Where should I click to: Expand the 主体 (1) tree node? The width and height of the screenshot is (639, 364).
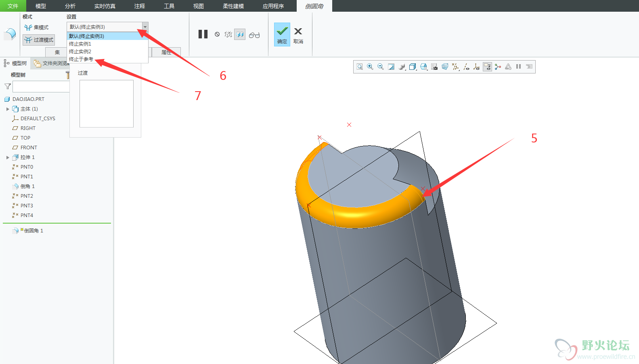[x=8, y=109]
